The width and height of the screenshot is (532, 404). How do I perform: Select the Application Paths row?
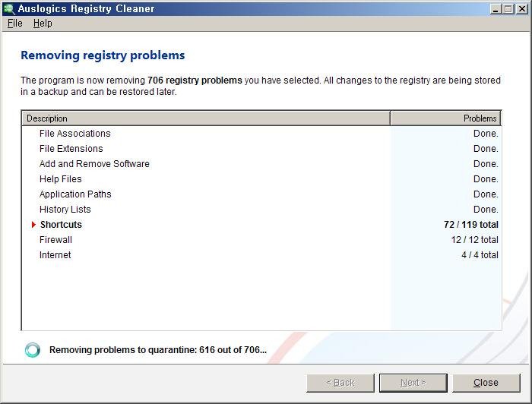click(x=261, y=194)
